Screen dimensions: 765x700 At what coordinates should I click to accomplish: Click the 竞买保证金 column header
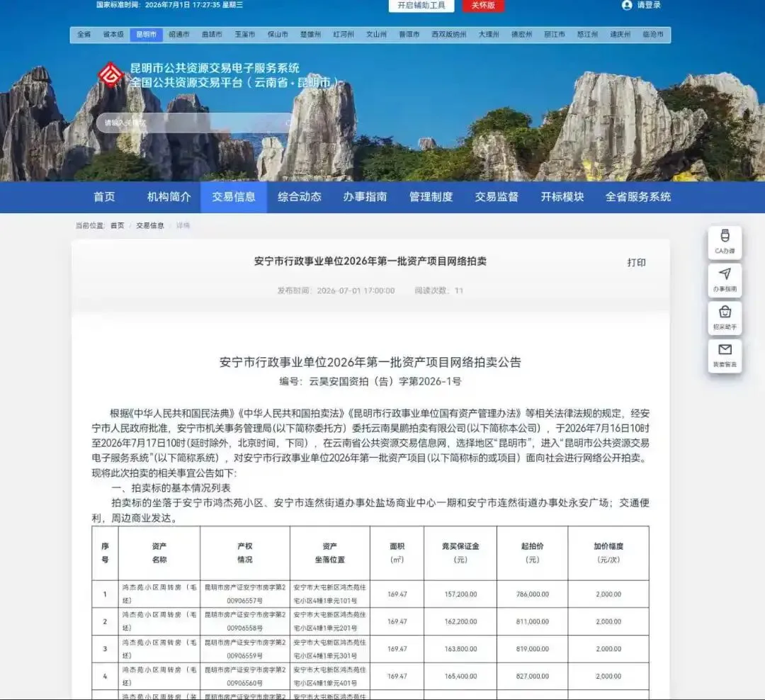[x=460, y=553]
